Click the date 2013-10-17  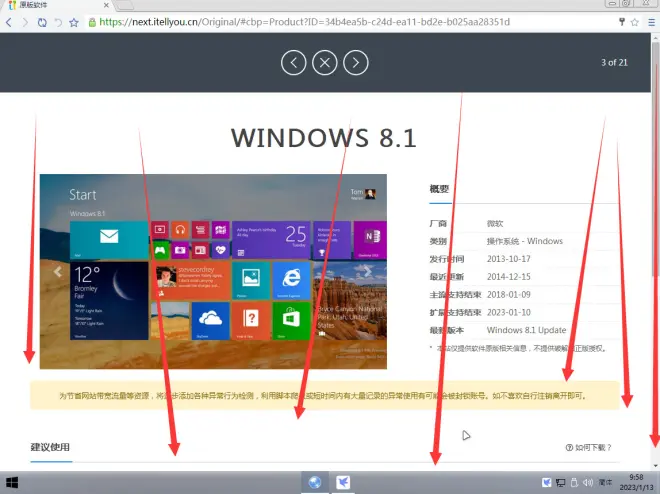(x=508, y=259)
